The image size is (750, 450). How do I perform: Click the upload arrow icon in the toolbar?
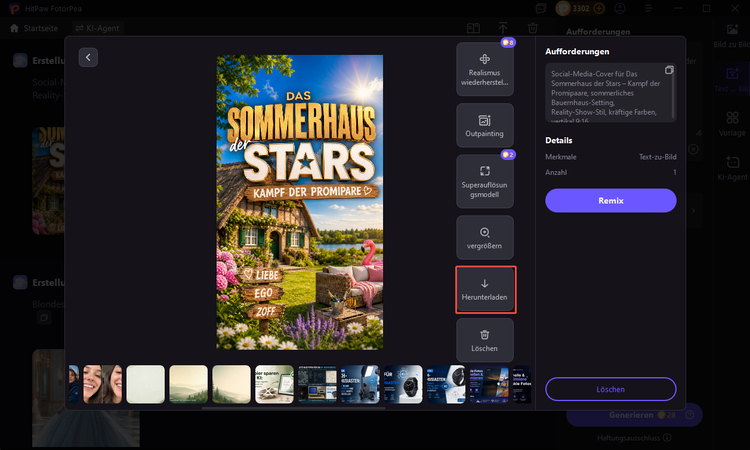coord(503,28)
